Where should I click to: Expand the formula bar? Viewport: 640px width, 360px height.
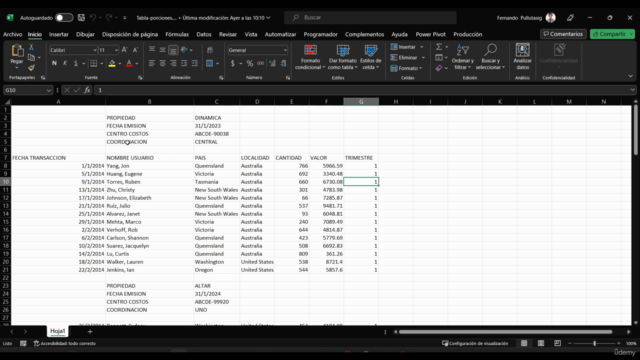point(632,90)
